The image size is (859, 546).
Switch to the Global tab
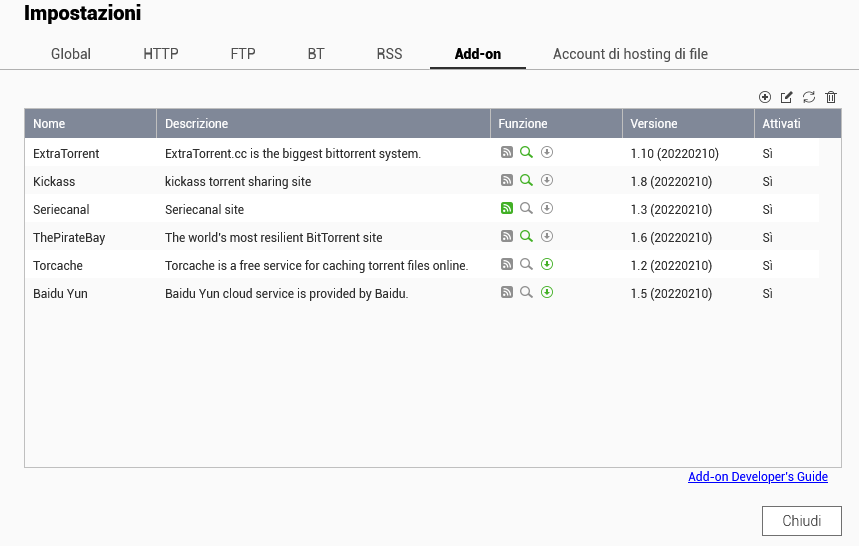point(71,54)
